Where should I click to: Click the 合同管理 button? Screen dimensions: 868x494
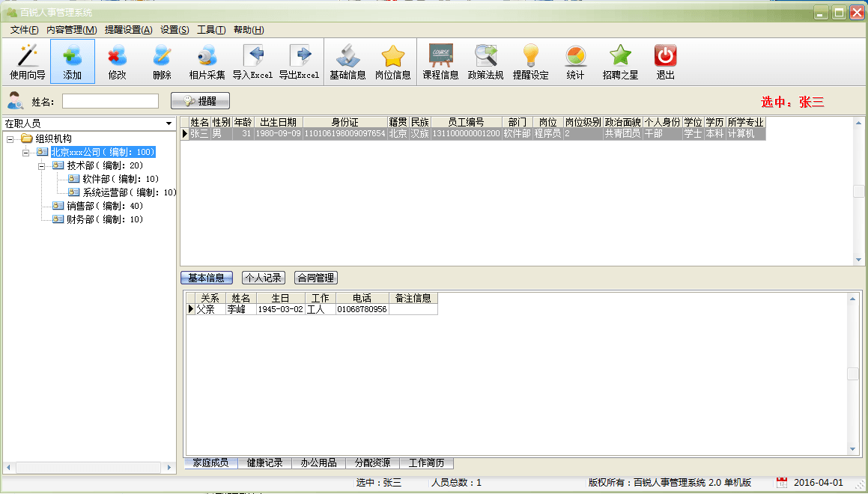click(315, 278)
